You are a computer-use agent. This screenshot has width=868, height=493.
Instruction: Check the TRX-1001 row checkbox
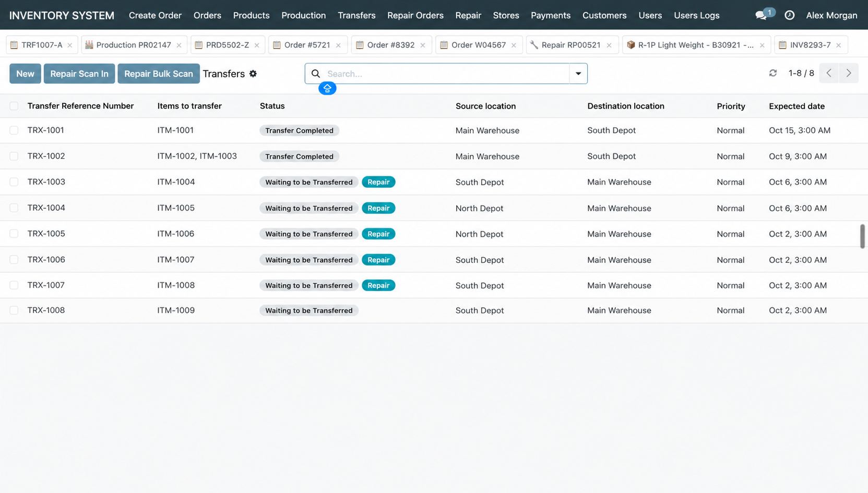pyautogui.click(x=14, y=130)
